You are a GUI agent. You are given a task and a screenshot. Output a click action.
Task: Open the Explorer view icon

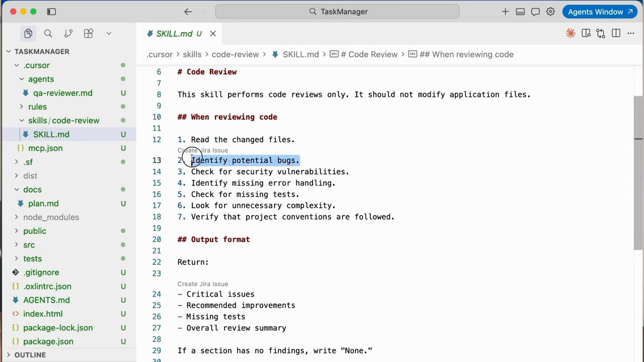28,34
